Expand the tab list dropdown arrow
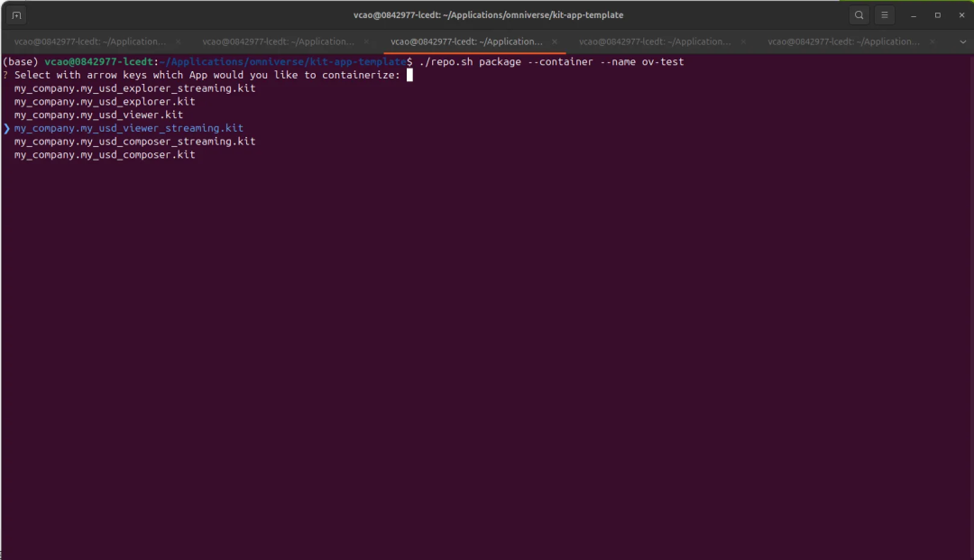The height and width of the screenshot is (560, 974). (963, 41)
